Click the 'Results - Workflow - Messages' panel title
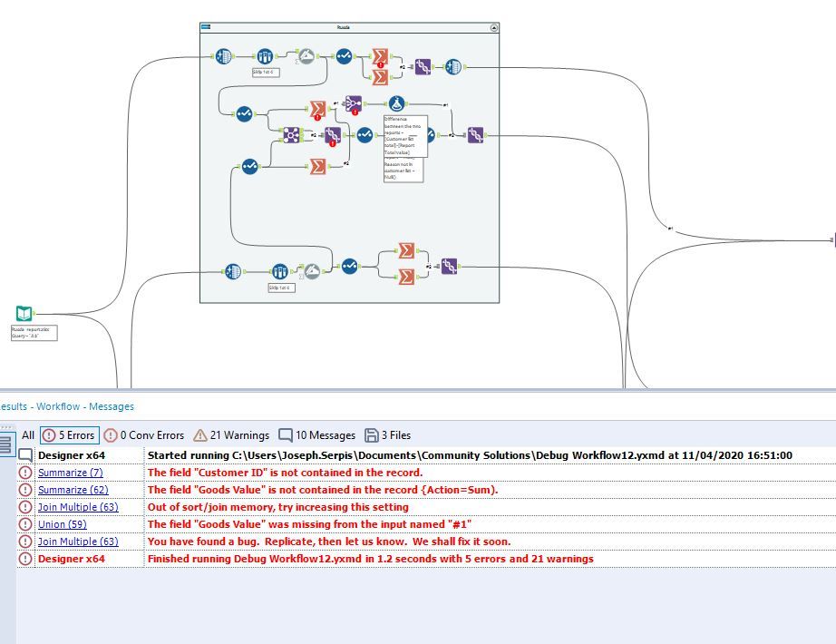The height and width of the screenshot is (644, 836). coord(67,406)
